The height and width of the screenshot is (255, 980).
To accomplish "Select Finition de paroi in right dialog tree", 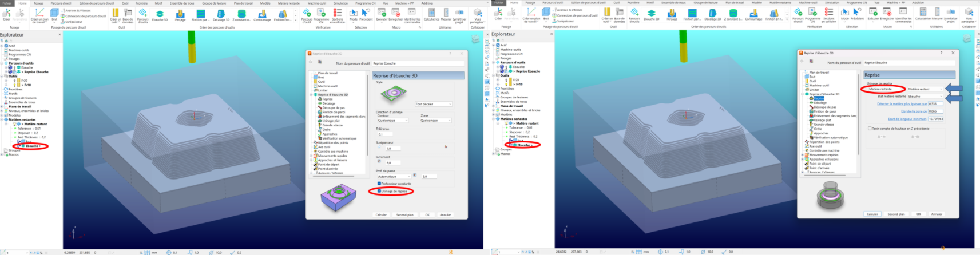I will 826,111.
